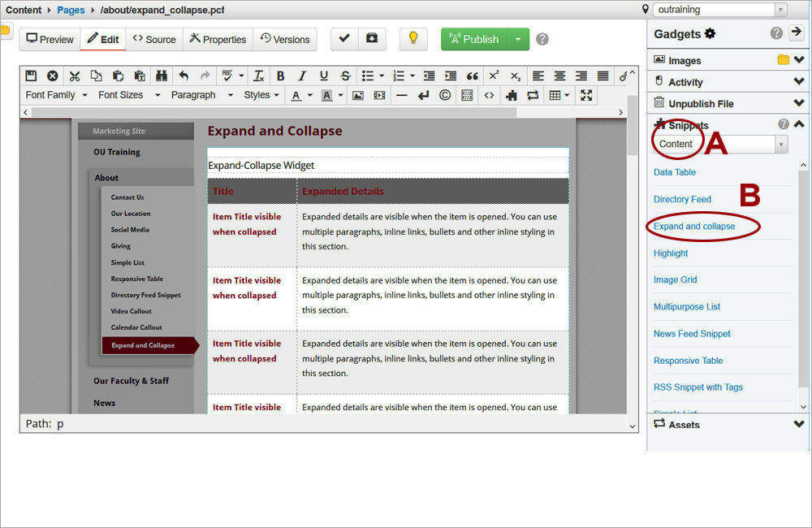Open the Font Family dropdown

57,95
